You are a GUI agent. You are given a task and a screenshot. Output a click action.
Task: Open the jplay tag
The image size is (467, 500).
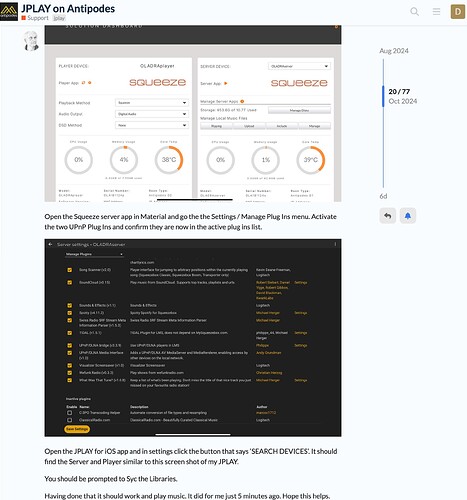point(59,18)
